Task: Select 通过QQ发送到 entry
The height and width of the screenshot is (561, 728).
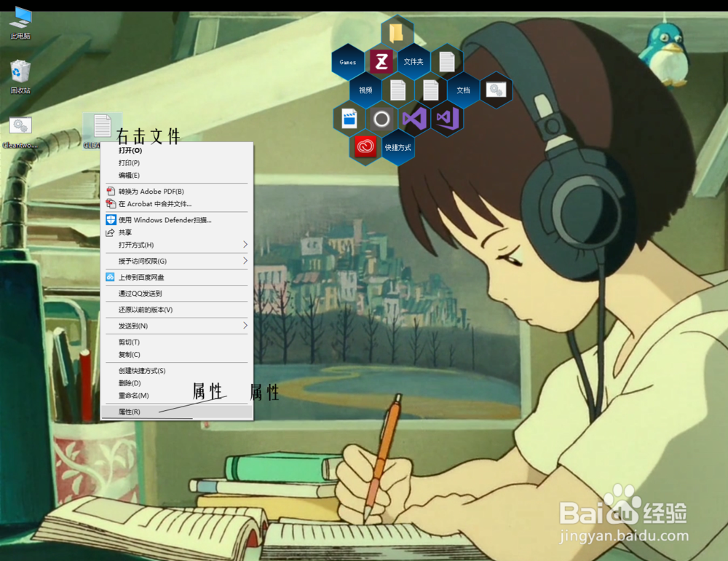Action: pyautogui.click(x=177, y=294)
